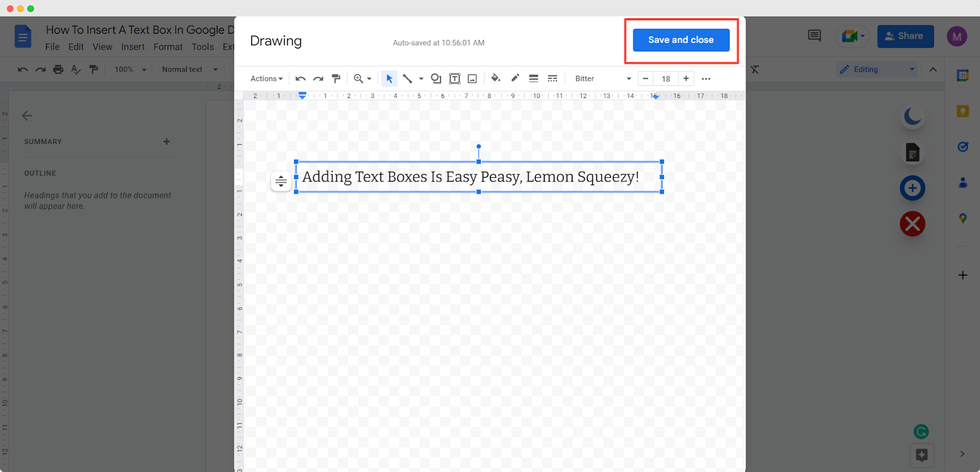
Task: Click the Docs print icon
Action: coord(58,69)
